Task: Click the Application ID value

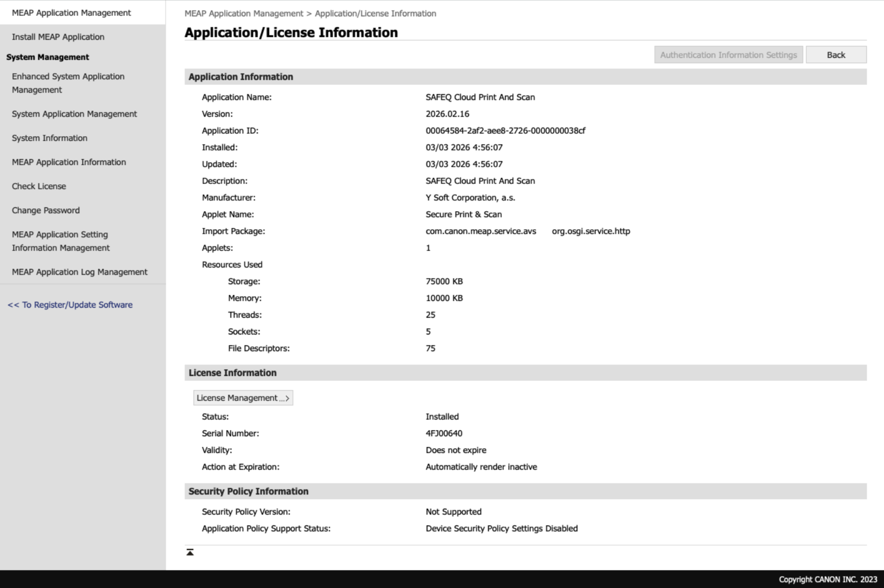Action: point(505,130)
